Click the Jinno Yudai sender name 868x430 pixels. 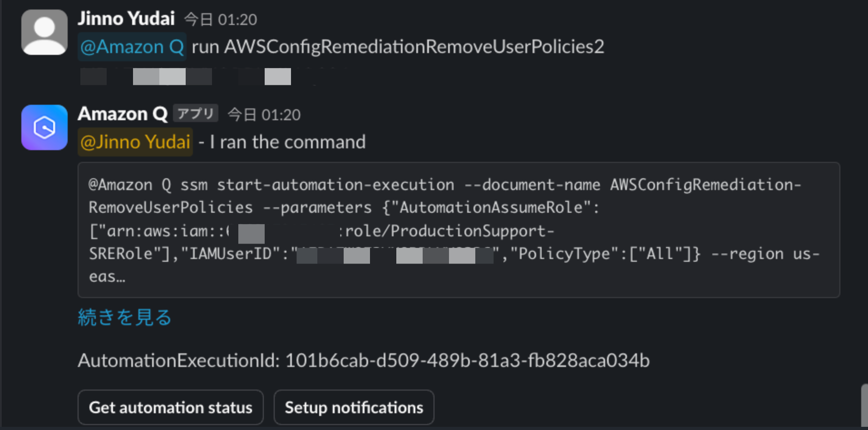point(126,19)
